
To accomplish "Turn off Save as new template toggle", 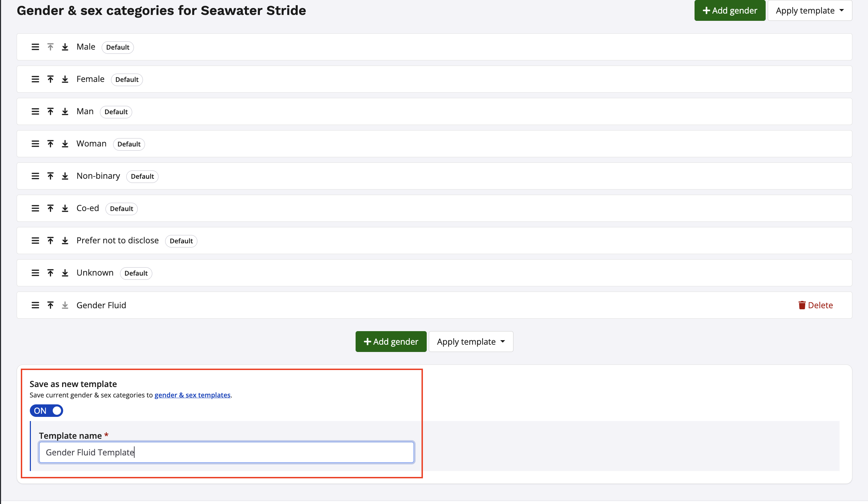I will [46, 411].
